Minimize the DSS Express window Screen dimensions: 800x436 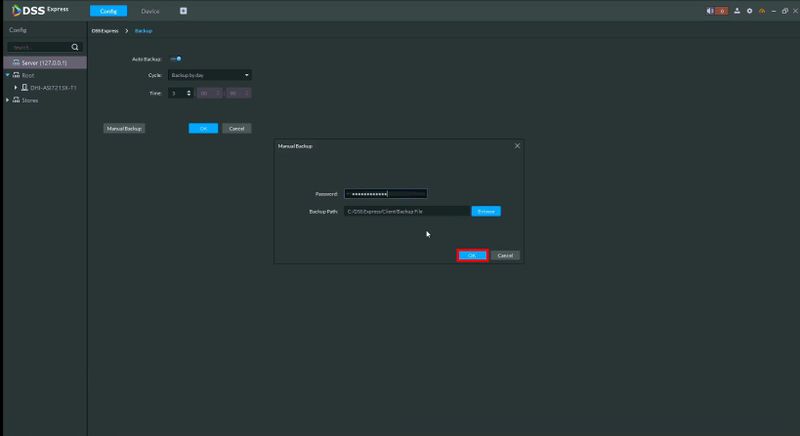click(774, 11)
